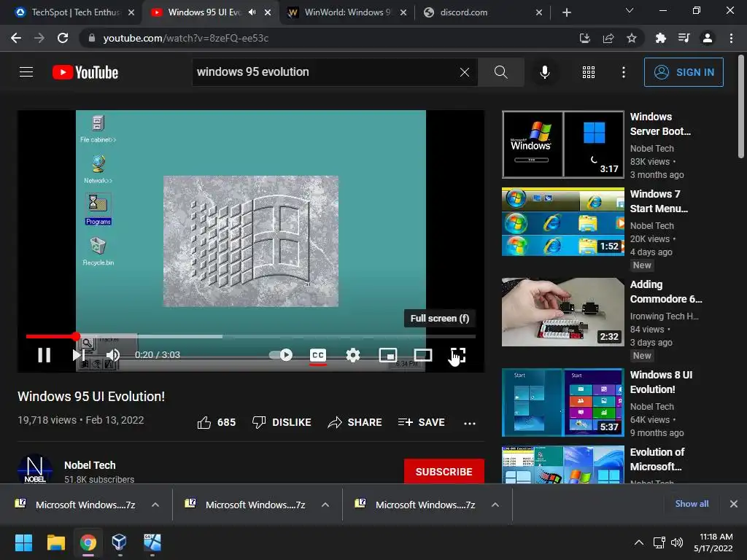The image size is (747, 560).
Task: Go to YouTube home via logo
Action: coord(85,72)
